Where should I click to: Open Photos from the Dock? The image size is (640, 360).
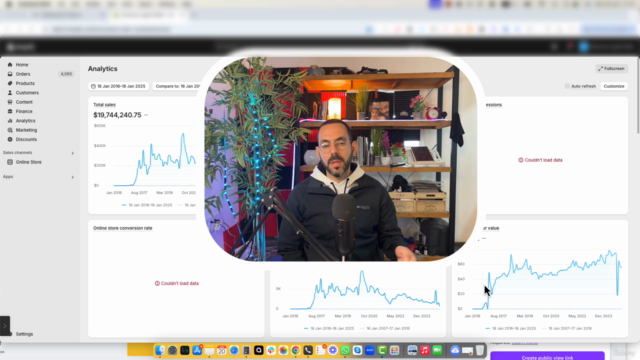(x=283, y=350)
